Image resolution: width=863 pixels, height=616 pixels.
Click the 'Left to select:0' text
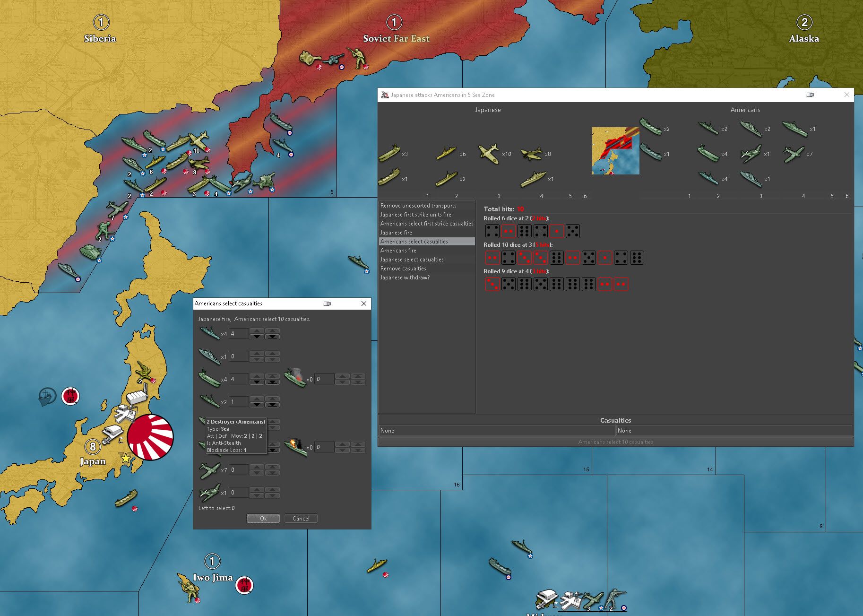tap(216, 508)
